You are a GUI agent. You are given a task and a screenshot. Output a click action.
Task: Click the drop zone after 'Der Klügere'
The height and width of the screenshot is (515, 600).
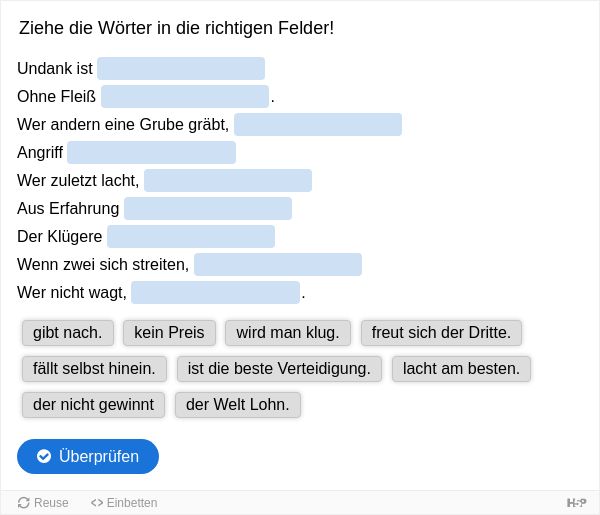coord(191,236)
